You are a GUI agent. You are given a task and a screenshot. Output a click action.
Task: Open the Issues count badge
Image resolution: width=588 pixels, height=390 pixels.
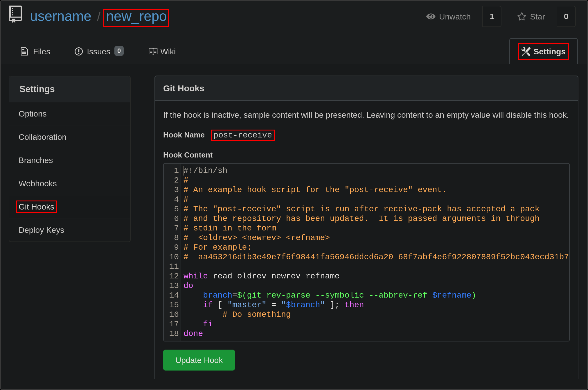tap(119, 51)
